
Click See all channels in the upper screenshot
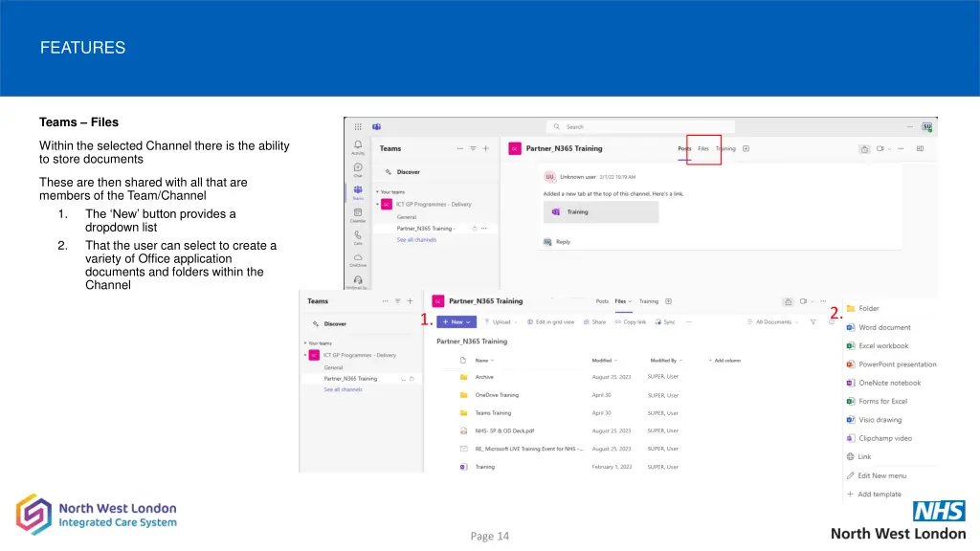click(x=416, y=240)
